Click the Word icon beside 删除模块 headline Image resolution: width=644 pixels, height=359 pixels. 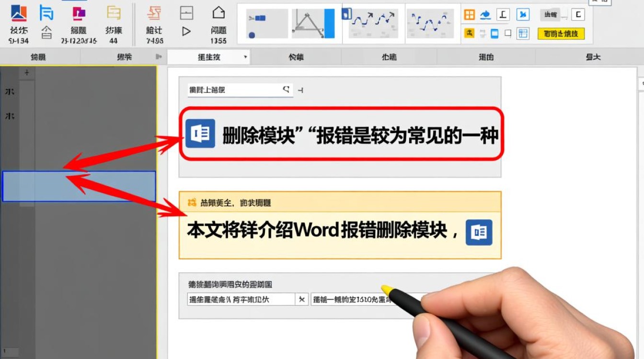click(200, 134)
